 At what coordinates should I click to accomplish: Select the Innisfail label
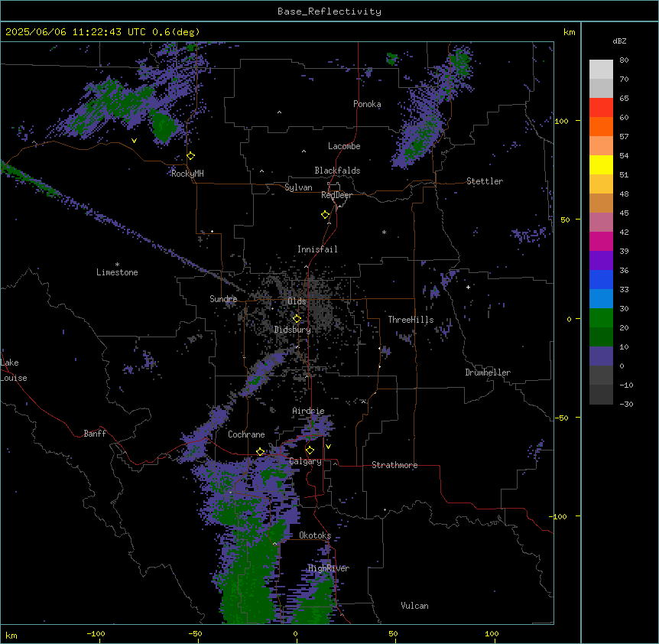(x=317, y=249)
